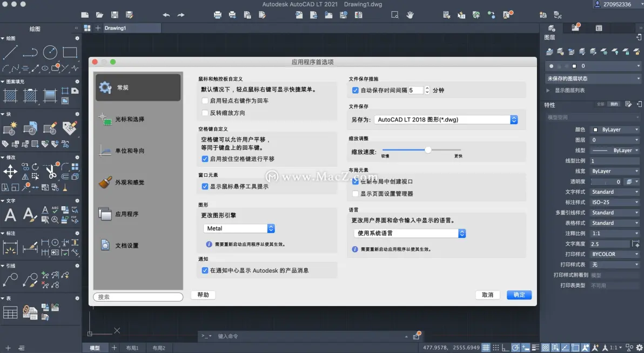Toggle 自动保存时间间隔 checkbox
This screenshot has height=353, width=644.
[x=355, y=90]
